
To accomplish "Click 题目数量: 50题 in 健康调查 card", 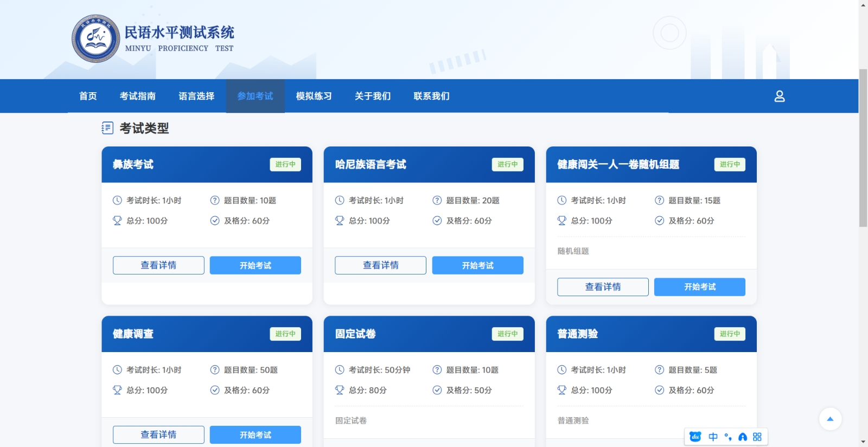I will [x=251, y=370].
